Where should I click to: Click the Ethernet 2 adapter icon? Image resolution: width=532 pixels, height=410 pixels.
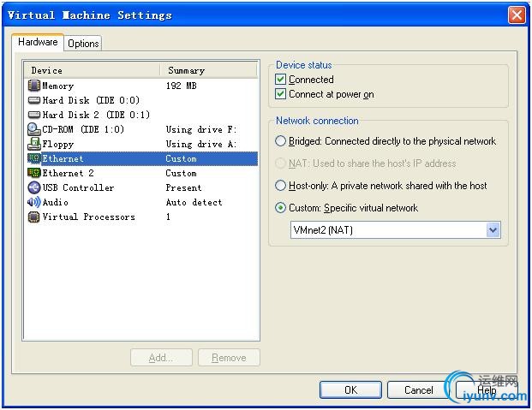pyautogui.click(x=34, y=173)
